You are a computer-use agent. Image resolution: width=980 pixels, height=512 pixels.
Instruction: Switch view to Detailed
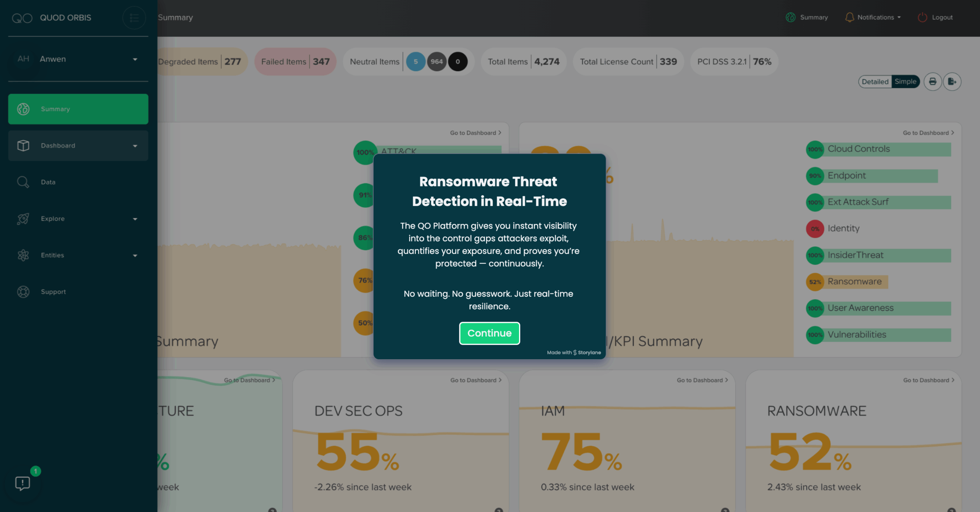(x=875, y=82)
